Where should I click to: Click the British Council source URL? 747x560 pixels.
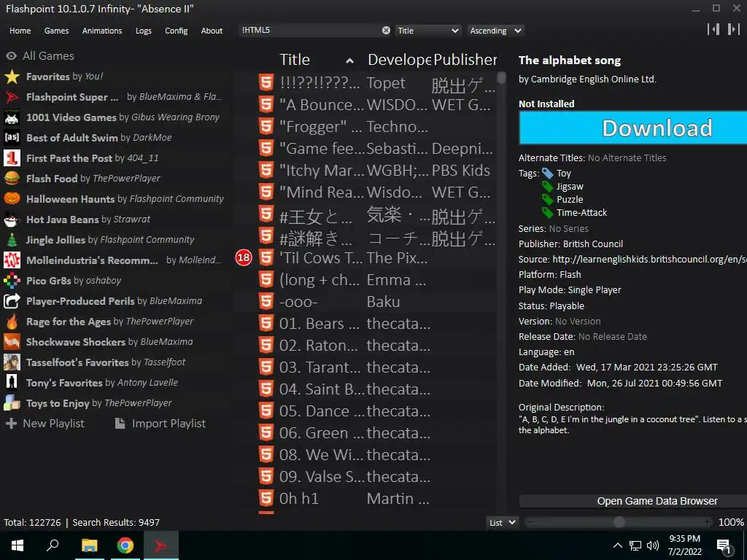coord(649,260)
